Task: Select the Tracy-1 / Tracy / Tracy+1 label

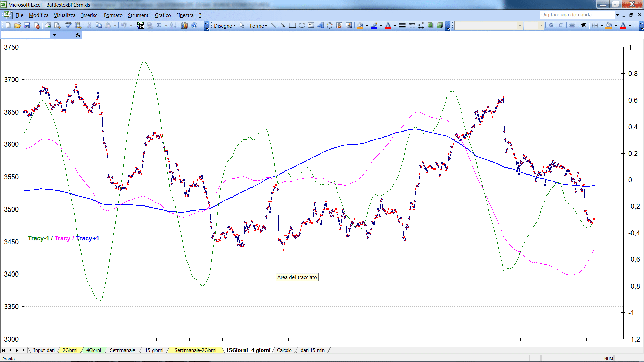Action: (63, 238)
